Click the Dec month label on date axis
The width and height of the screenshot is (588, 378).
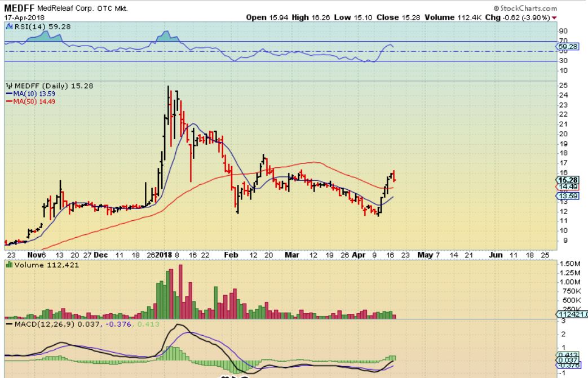pos(101,255)
